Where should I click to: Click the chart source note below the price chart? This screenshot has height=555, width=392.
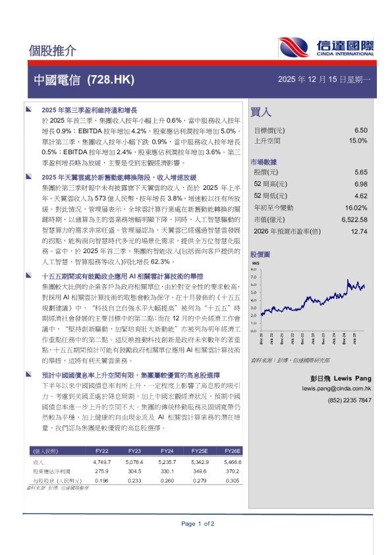[x=290, y=361]
